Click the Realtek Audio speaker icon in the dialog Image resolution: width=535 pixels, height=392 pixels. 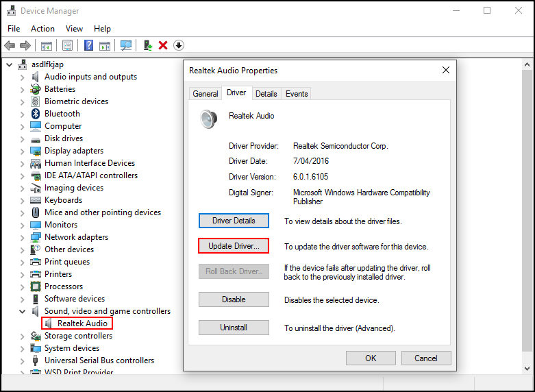208,119
